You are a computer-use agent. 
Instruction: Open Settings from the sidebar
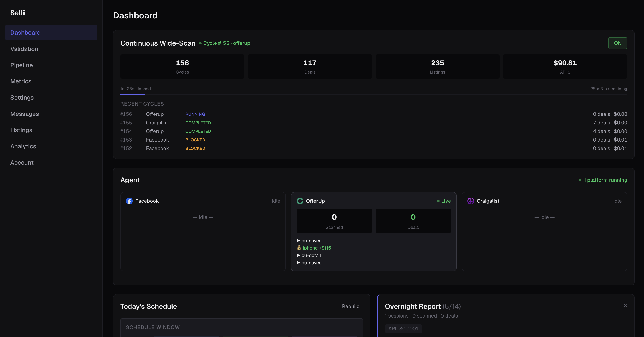tap(51, 98)
